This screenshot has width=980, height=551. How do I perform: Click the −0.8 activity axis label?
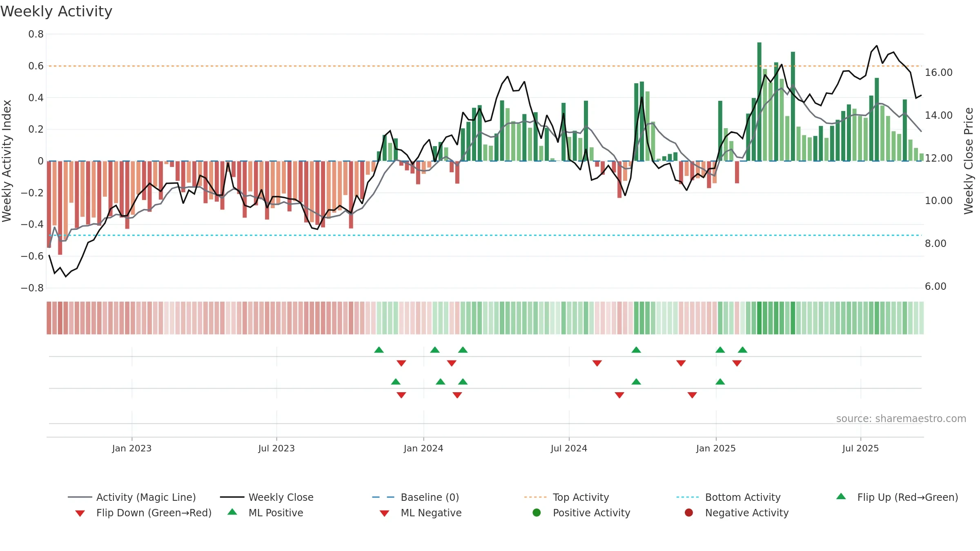(x=32, y=288)
